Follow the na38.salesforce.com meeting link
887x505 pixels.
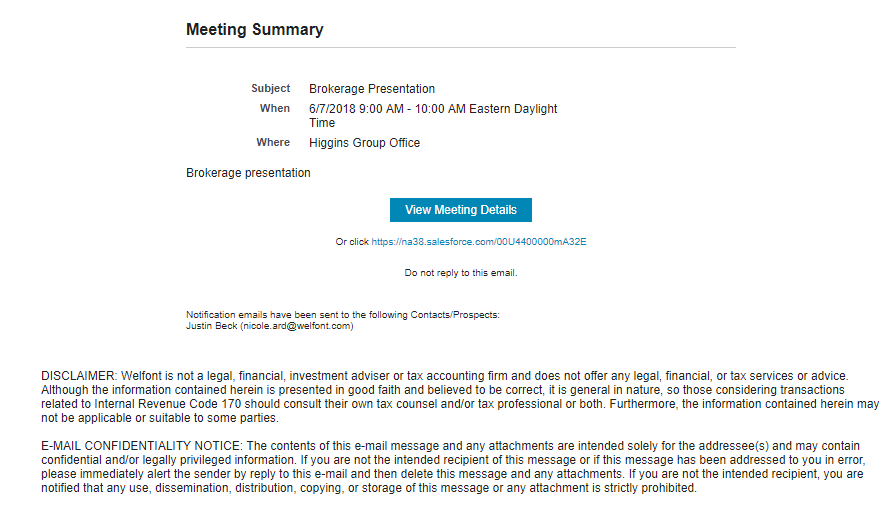point(479,242)
